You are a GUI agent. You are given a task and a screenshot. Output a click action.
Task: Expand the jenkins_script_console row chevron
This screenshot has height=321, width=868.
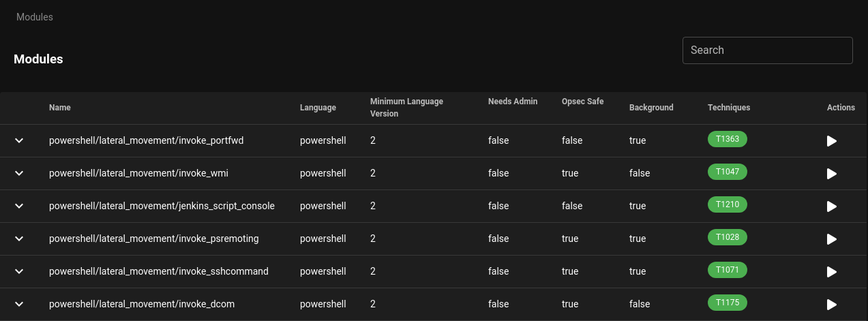click(x=19, y=206)
